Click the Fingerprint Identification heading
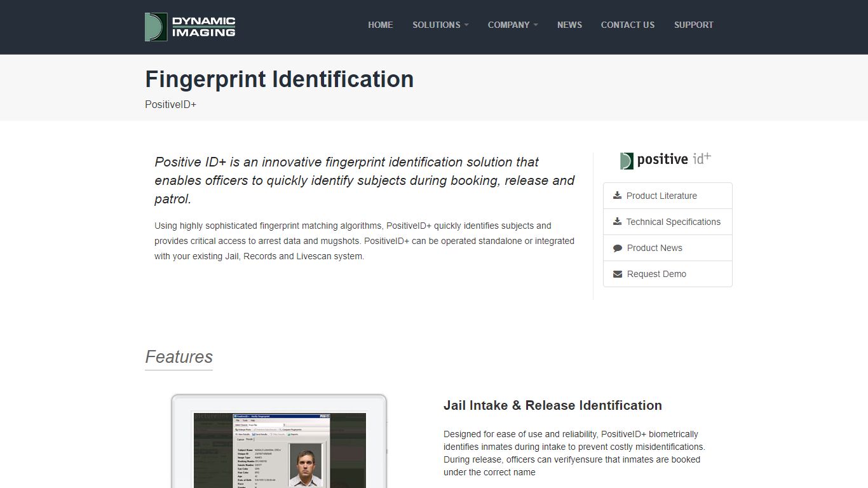The width and height of the screenshot is (868, 488). click(x=280, y=79)
